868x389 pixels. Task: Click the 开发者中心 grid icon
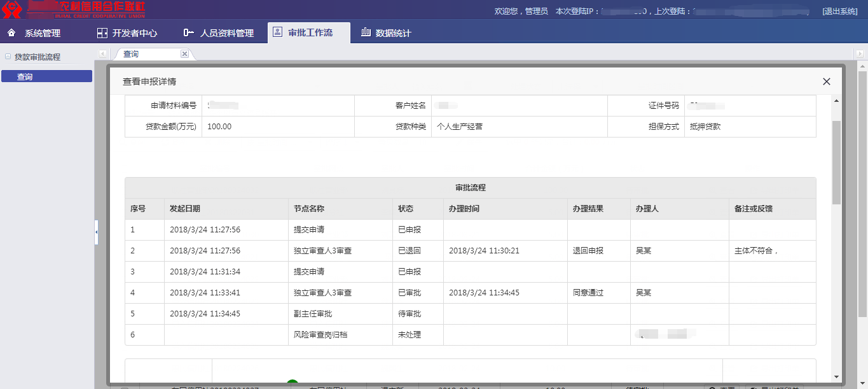point(102,33)
